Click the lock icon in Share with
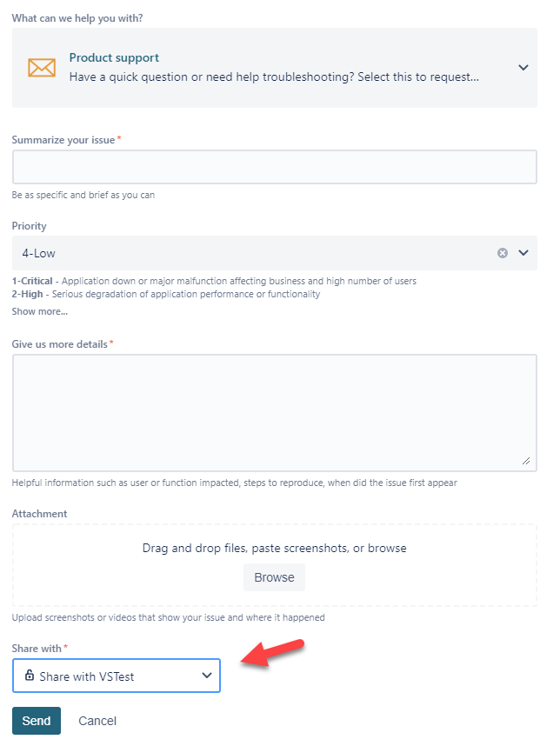Image resolution: width=560 pixels, height=746 pixels. point(29,676)
